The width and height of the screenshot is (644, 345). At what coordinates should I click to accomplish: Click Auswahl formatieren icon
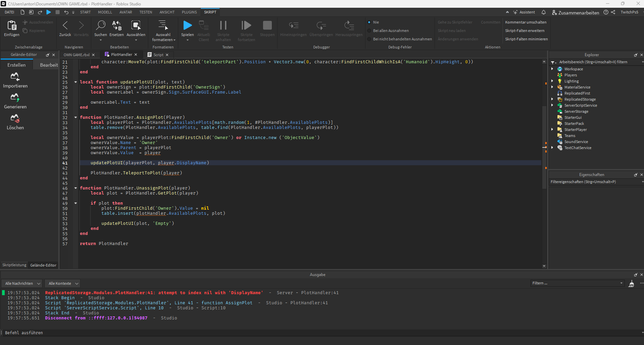tap(163, 25)
